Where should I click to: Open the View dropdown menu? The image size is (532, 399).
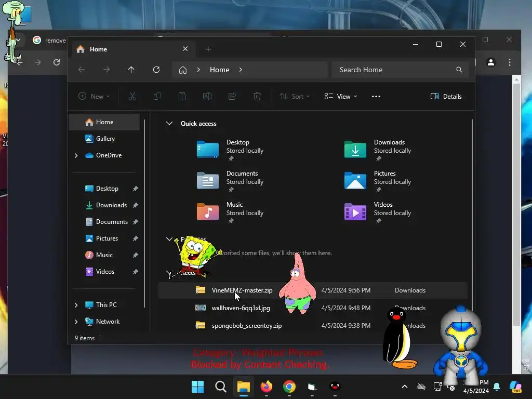point(341,96)
